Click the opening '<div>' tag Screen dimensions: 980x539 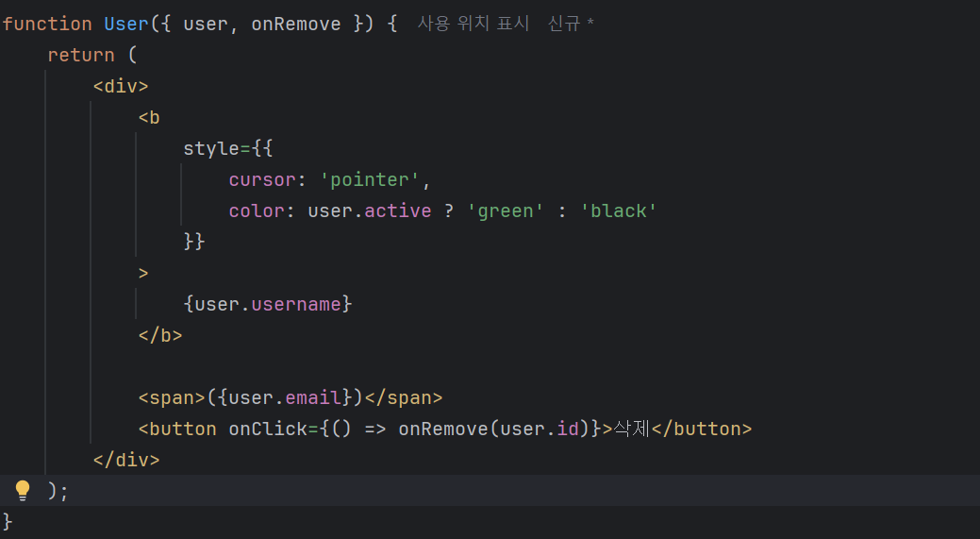tap(121, 86)
